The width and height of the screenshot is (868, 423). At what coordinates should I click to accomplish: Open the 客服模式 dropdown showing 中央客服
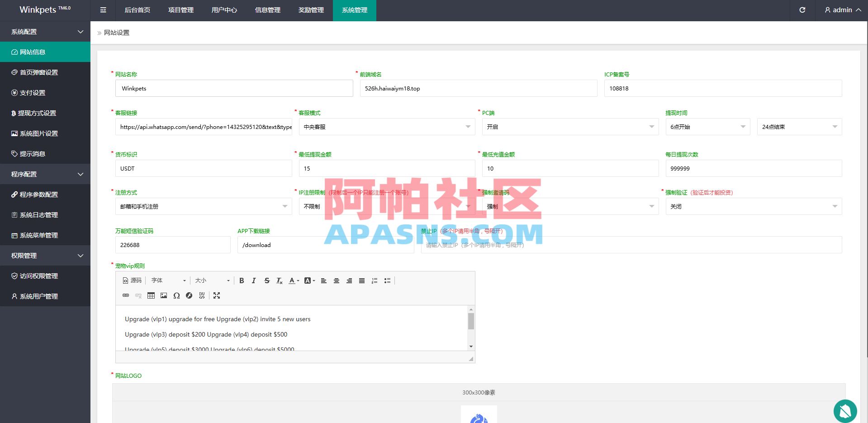click(387, 127)
